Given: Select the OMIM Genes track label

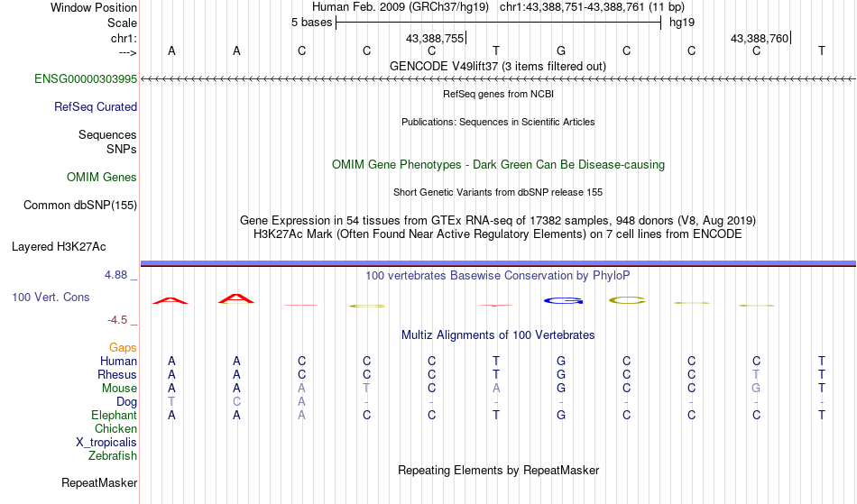Looking at the screenshot, I should coord(101,178).
